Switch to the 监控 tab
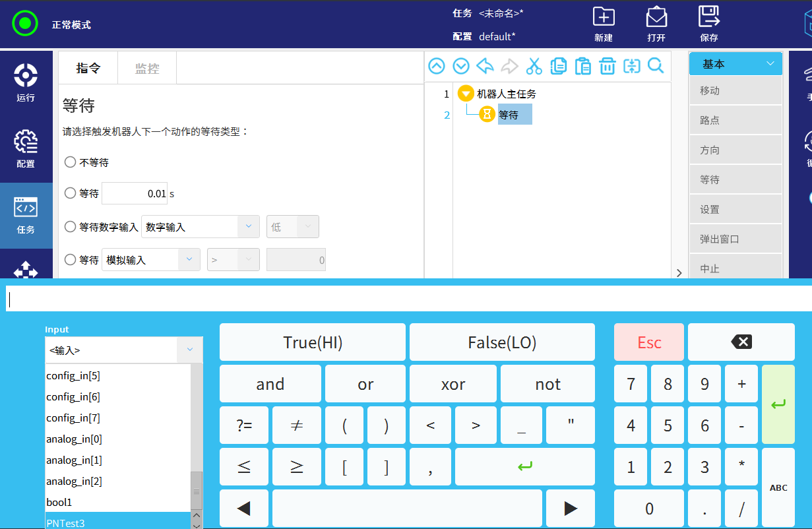 (146, 69)
